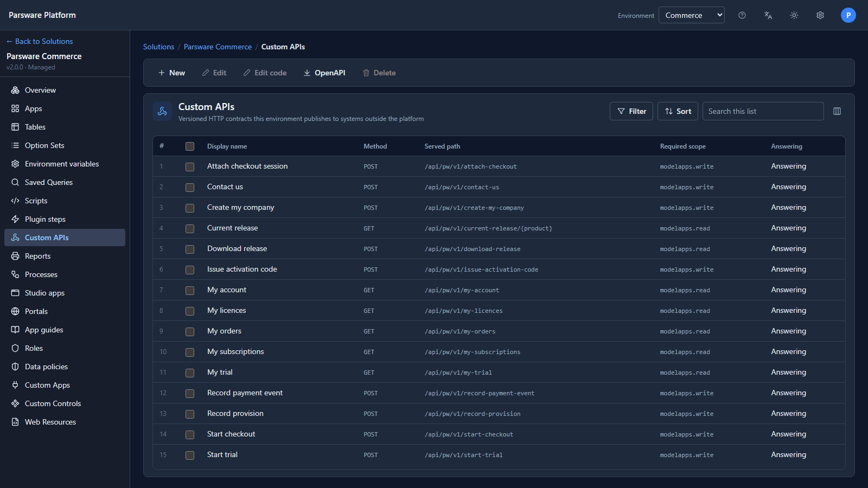Select Environment variables in the sidebar
This screenshot has width=868, height=488.
coord(65,164)
